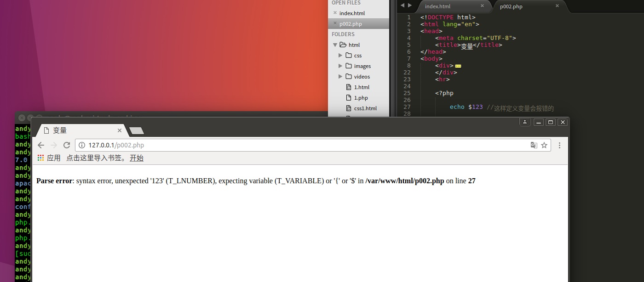Viewport: 644px width, 282px height.
Task: Click the 开始 link in bookmarks bar
Action: tap(137, 158)
